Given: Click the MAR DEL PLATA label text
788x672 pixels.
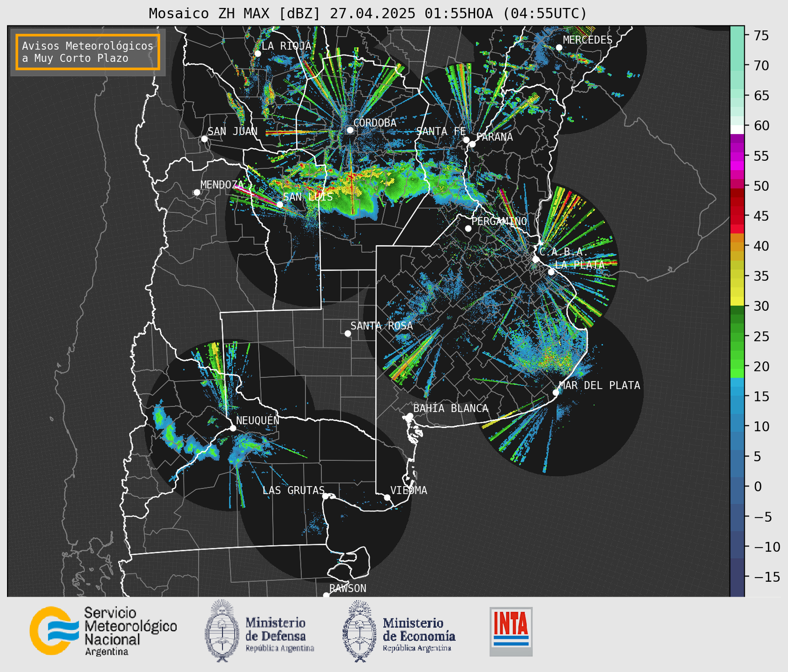Looking at the screenshot, I should coord(600,385).
